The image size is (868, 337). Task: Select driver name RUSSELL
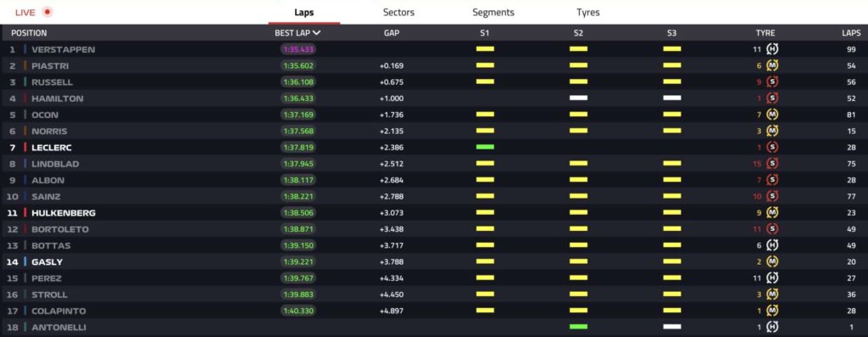pos(52,82)
